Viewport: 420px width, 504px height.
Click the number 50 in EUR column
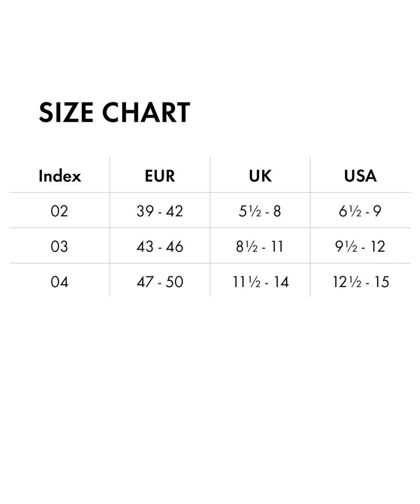174,282
